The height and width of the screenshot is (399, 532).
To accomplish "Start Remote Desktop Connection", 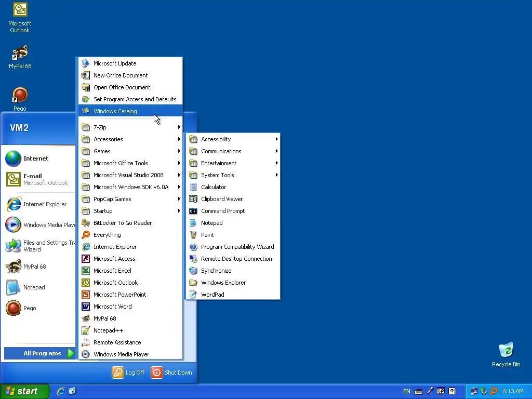I will [233, 259].
